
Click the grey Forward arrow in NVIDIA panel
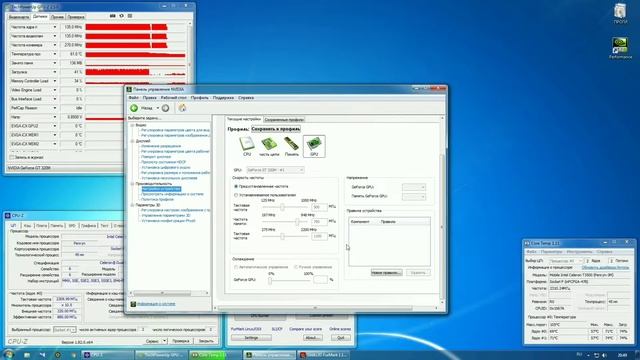click(165, 108)
